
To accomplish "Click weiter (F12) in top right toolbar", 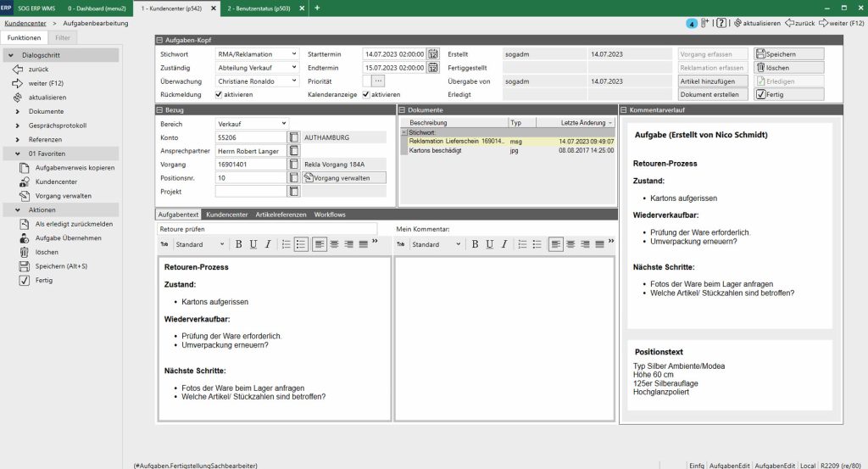I will pos(842,23).
